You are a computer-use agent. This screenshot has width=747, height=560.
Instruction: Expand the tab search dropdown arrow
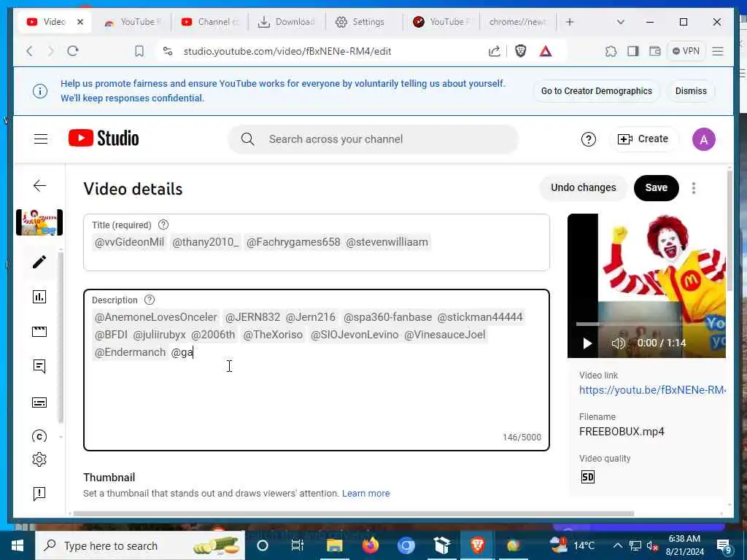pos(620,22)
